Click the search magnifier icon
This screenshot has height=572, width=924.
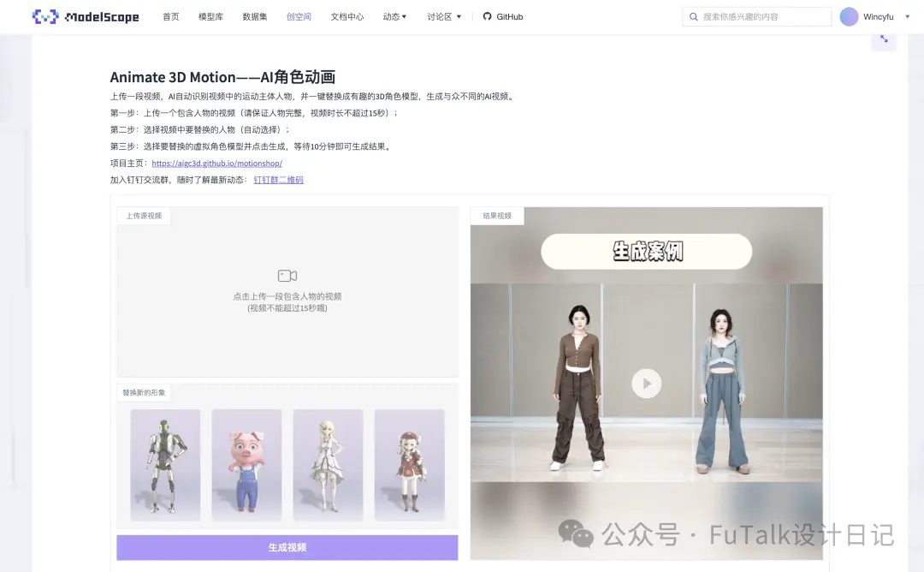point(694,16)
